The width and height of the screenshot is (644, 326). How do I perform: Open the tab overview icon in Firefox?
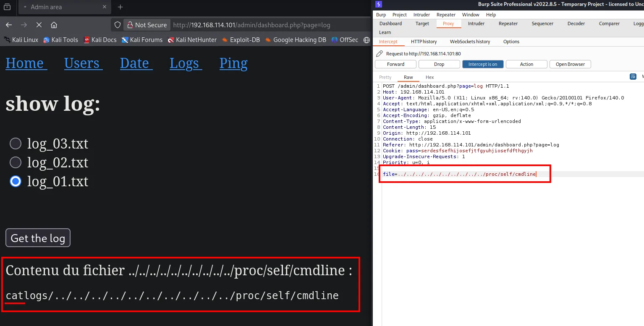[7, 7]
